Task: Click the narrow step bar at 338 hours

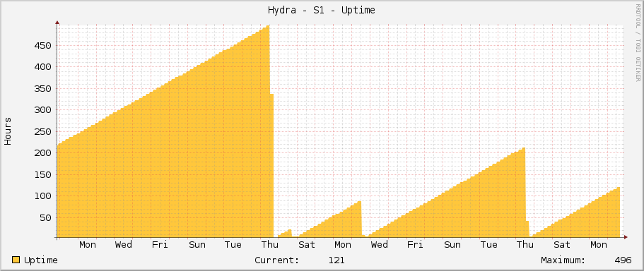Action: tap(271, 166)
